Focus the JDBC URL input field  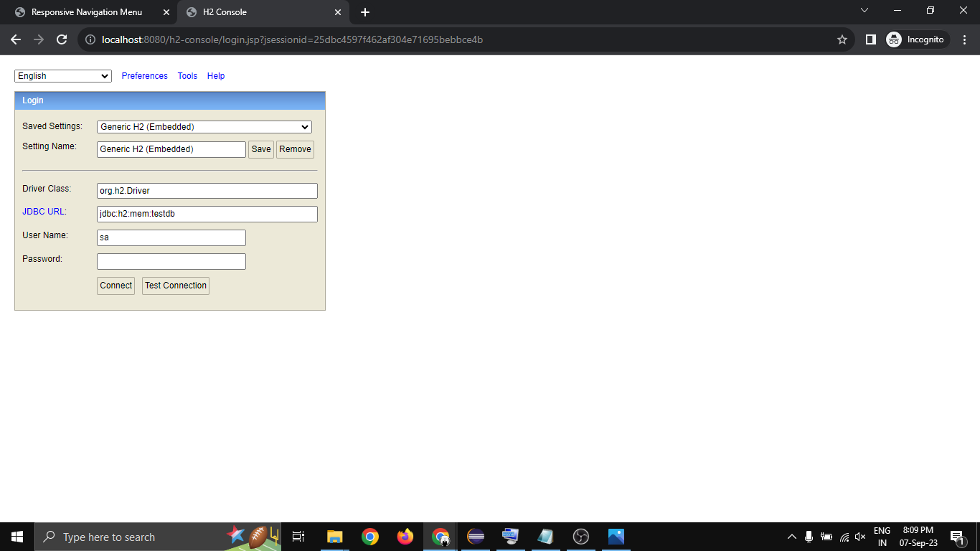(x=207, y=214)
